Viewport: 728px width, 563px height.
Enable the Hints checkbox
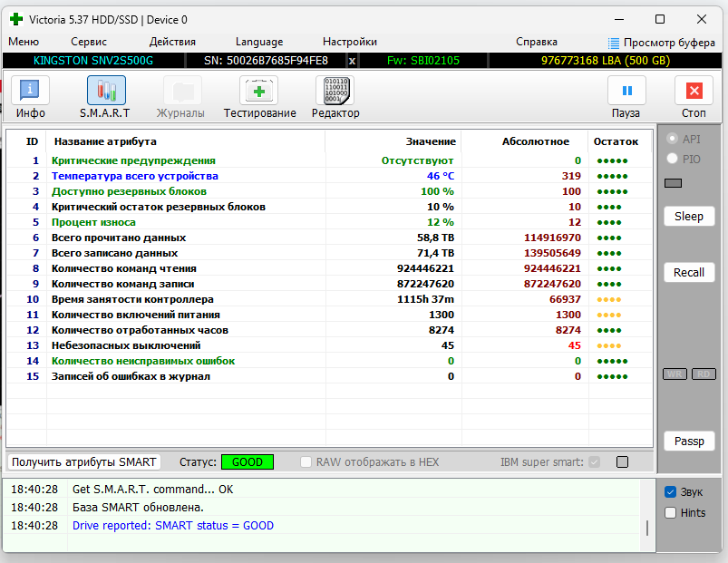point(671,513)
